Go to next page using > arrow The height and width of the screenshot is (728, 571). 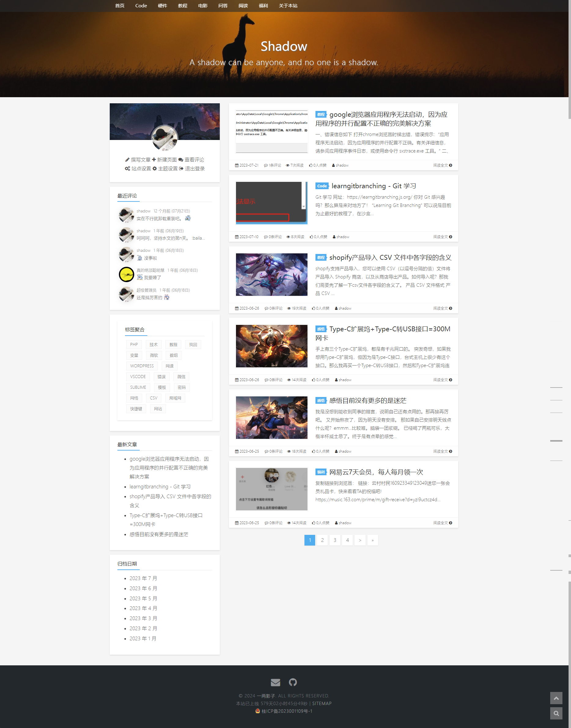coord(360,540)
